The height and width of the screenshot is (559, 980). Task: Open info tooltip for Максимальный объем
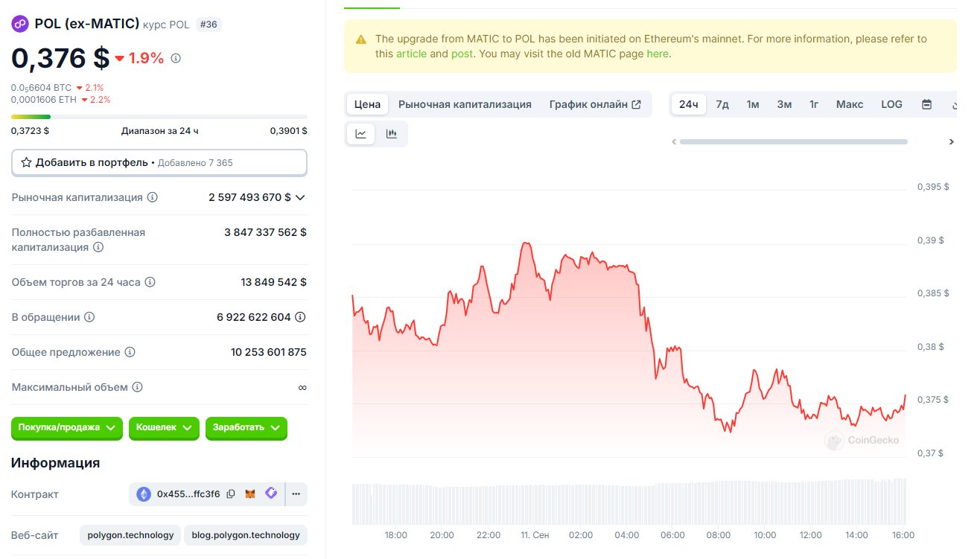tap(137, 387)
